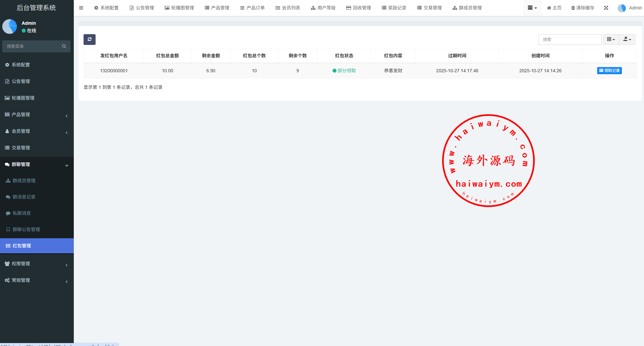Open the column visibility dropdown

[x=611, y=39]
